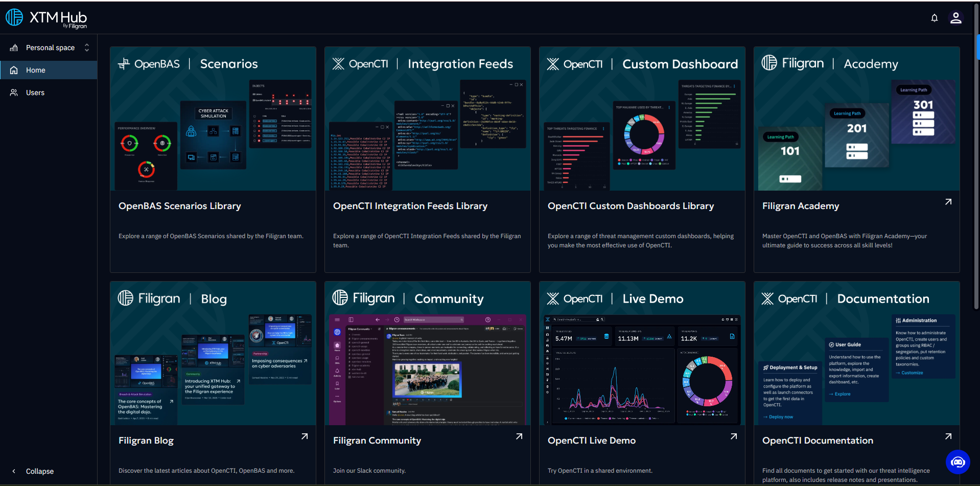Open the chatbot assistant button
This screenshot has width=980, height=486.
pos(958,462)
